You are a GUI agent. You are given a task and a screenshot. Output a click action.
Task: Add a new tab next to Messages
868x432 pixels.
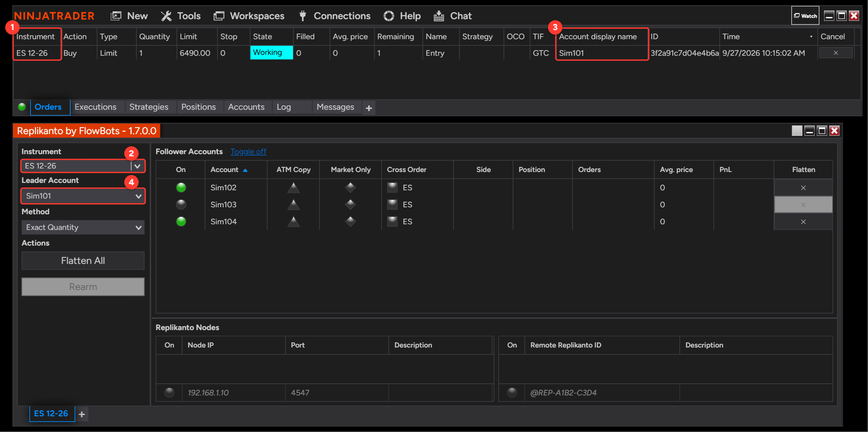[369, 108]
